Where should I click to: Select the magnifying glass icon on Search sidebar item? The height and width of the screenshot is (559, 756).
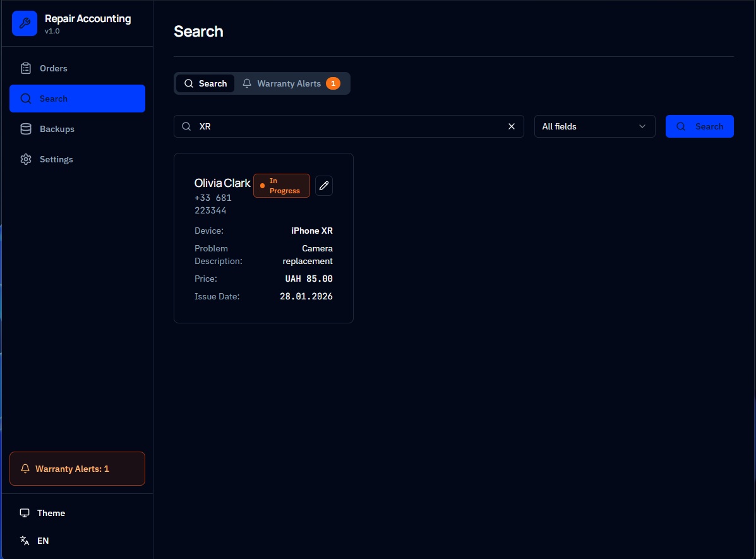(x=26, y=99)
